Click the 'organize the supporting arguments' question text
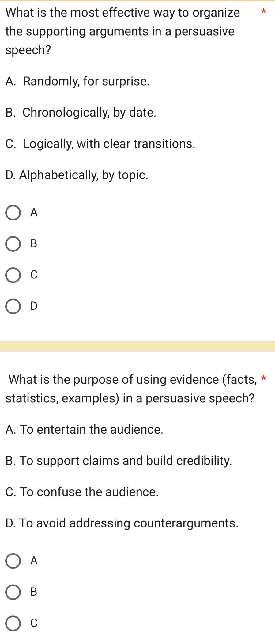 coord(122,31)
